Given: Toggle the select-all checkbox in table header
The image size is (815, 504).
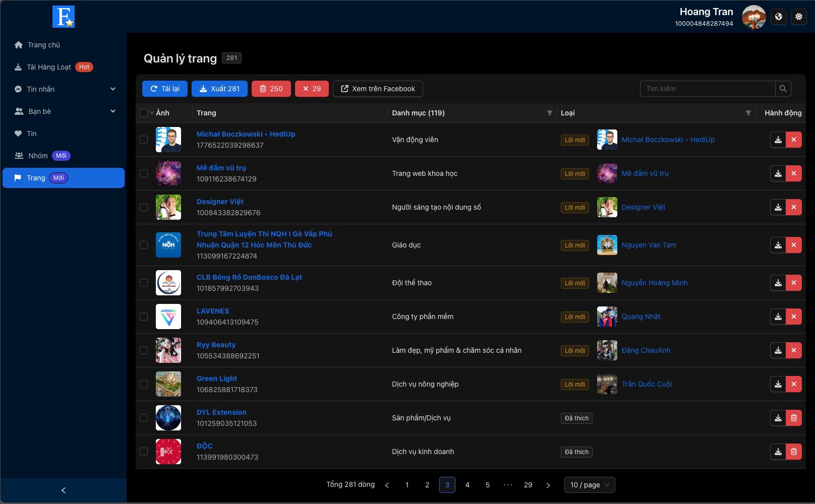Looking at the screenshot, I should 144,113.
